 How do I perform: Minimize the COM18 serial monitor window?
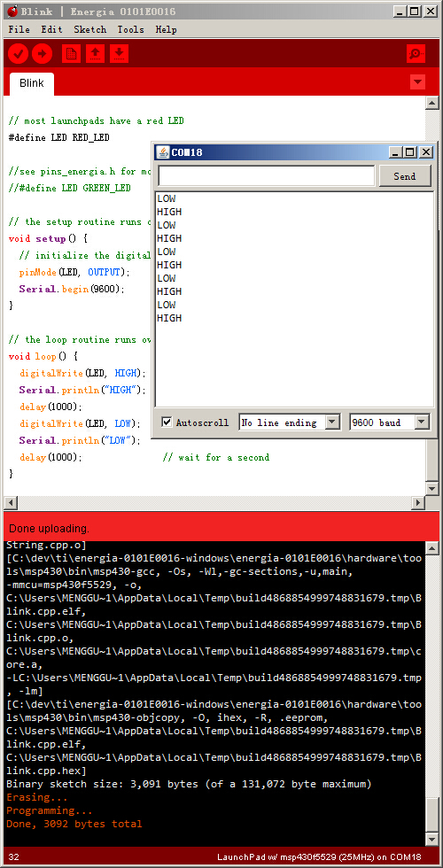[395, 152]
